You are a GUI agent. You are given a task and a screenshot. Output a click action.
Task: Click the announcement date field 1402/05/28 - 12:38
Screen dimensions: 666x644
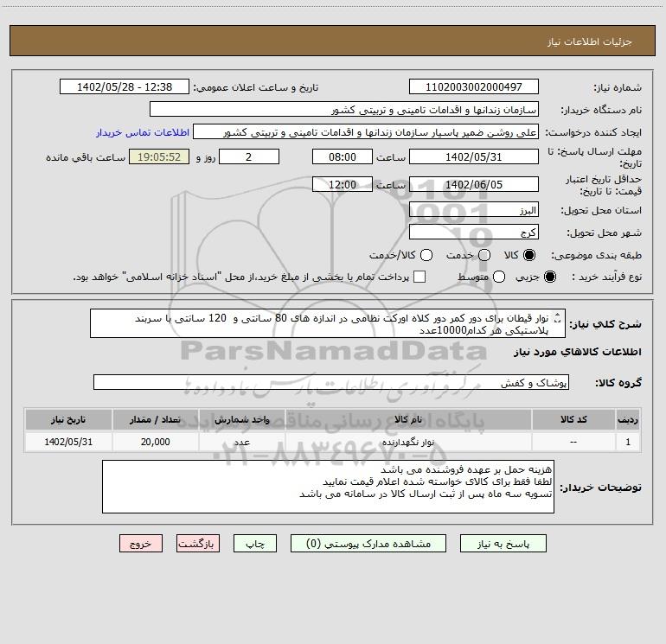125,86
